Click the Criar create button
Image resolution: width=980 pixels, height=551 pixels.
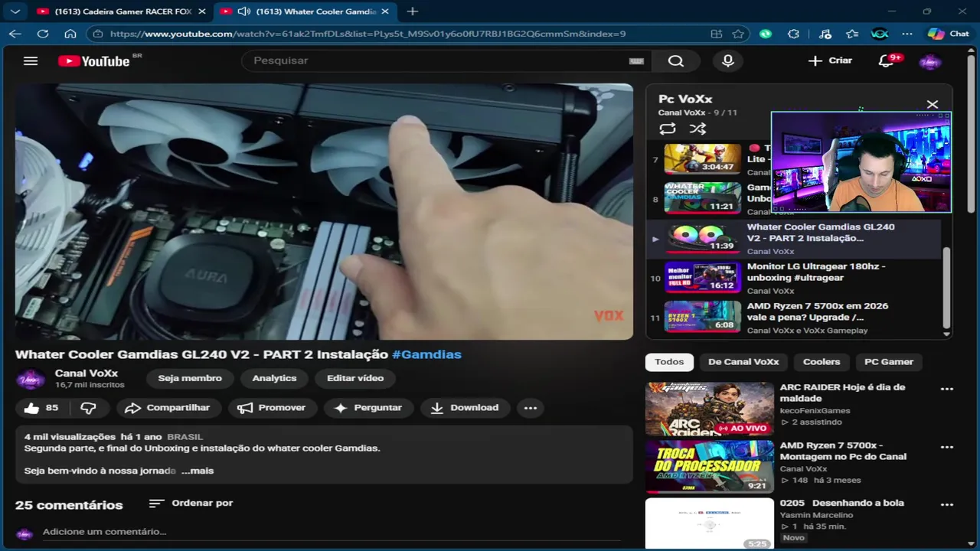click(831, 60)
